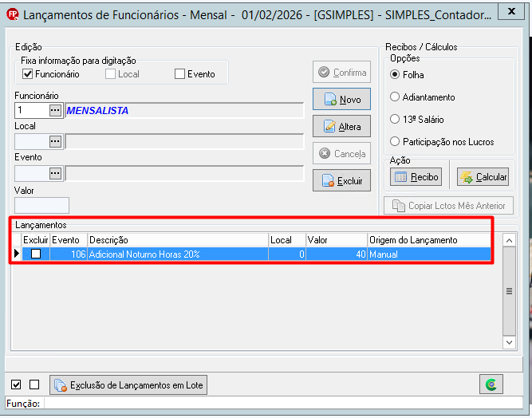Click the Valor column header
Image resolution: width=532 pixels, height=418 pixels.
coord(337,240)
